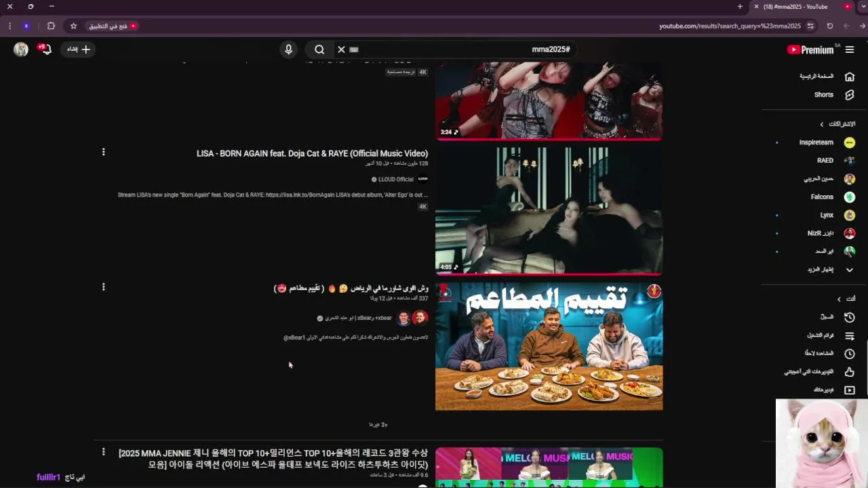Click the YouTube Premium logo
This screenshot has height=488, width=868.
coord(811,49)
